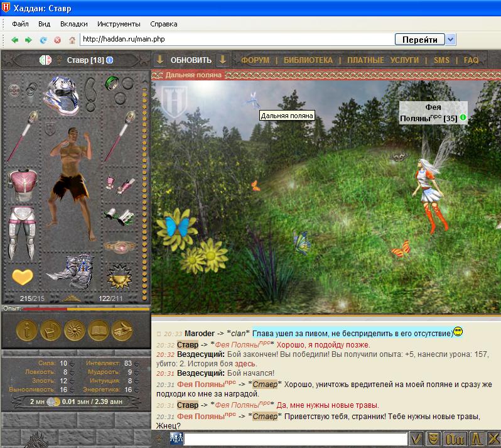This screenshot has height=448, width=501.
Task: Click the arrow next to Сила
Action: click(x=72, y=364)
